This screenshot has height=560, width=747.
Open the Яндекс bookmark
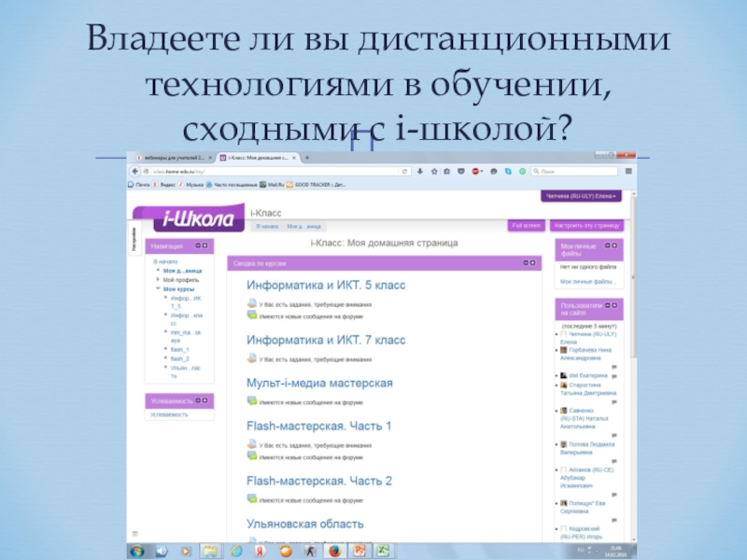point(164,185)
